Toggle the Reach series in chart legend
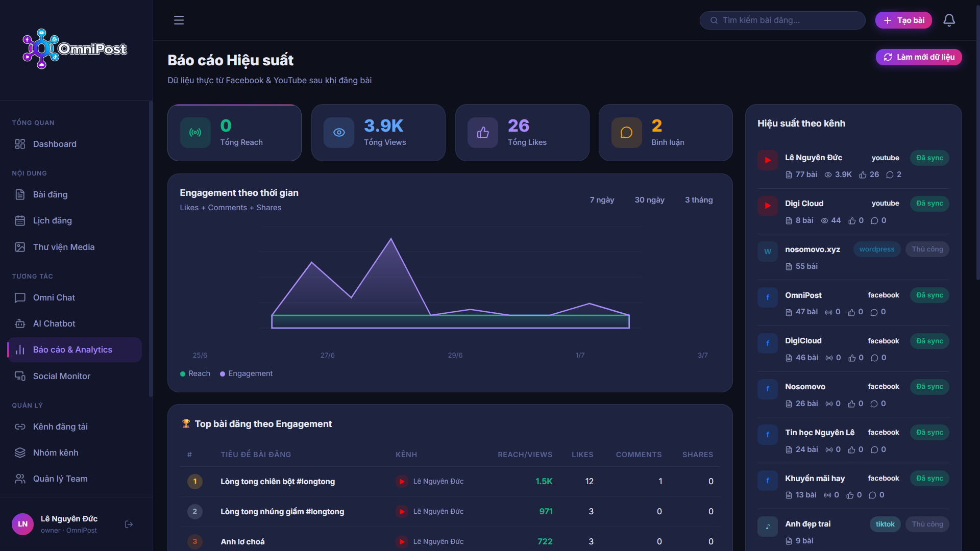980x551 pixels. pos(195,374)
